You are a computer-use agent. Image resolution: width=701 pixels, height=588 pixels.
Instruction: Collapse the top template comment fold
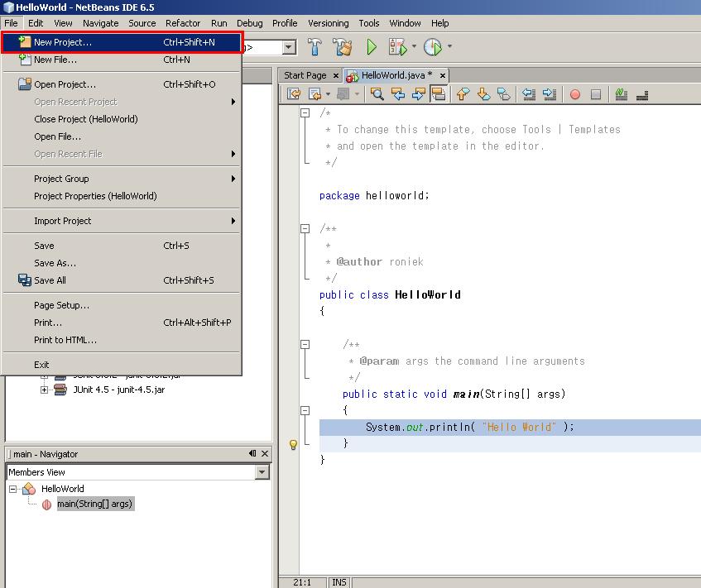click(x=305, y=112)
